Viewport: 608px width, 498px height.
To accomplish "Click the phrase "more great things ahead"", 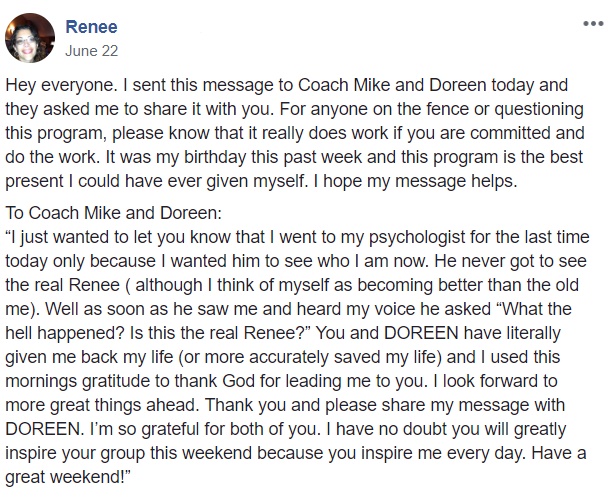I will tap(102, 405).
